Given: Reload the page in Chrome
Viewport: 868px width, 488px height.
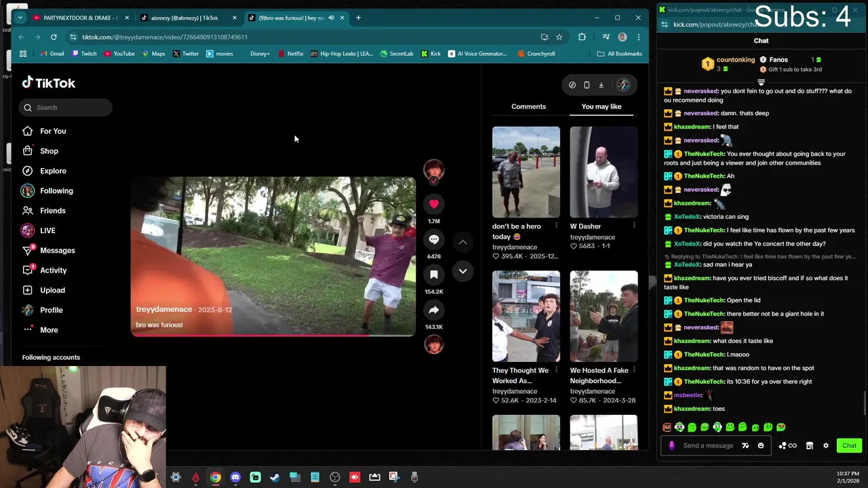Looking at the screenshot, I should (54, 37).
